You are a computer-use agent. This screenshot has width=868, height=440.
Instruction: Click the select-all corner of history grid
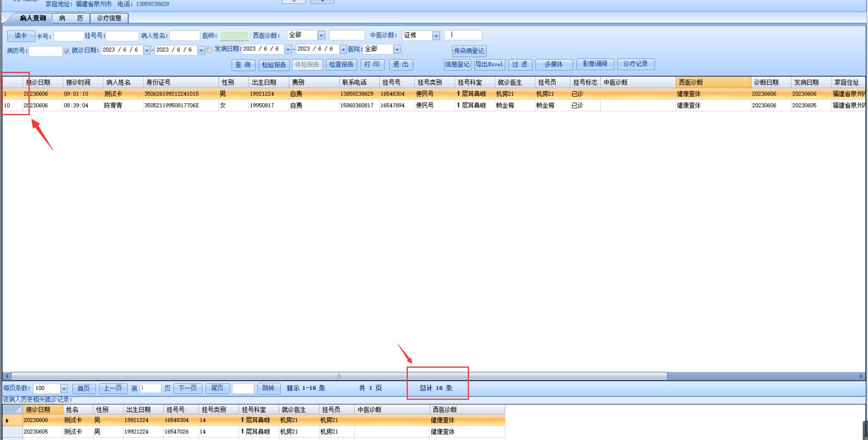click(x=12, y=409)
